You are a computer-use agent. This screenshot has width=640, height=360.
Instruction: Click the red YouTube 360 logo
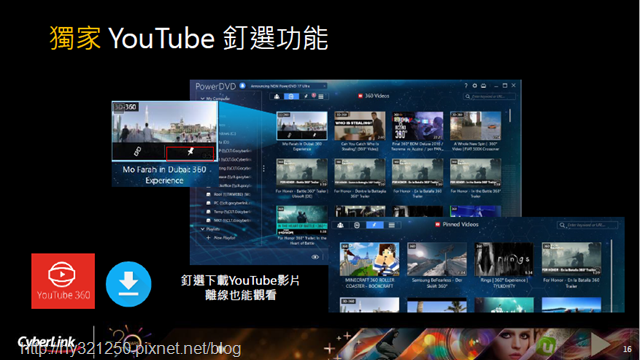pos(63,281)
